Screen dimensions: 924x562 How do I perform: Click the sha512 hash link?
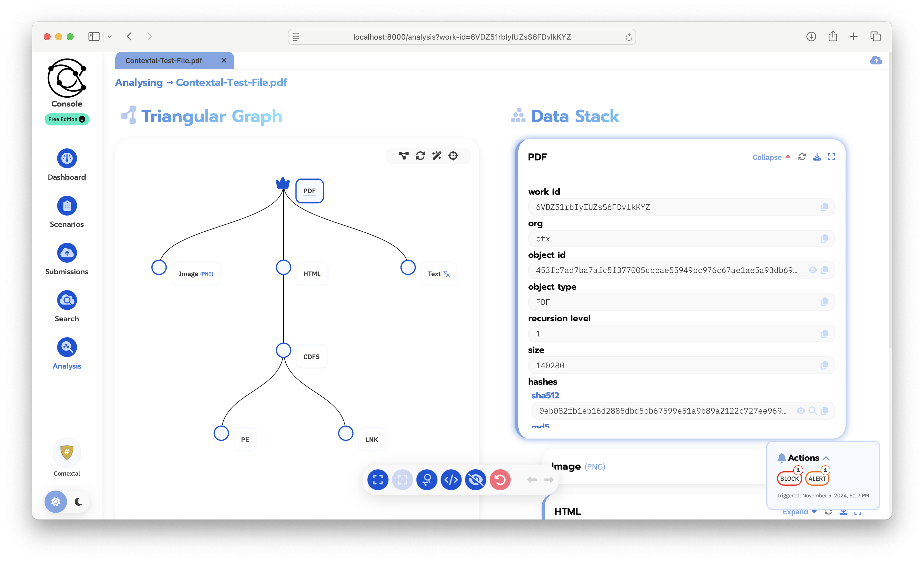545,395
